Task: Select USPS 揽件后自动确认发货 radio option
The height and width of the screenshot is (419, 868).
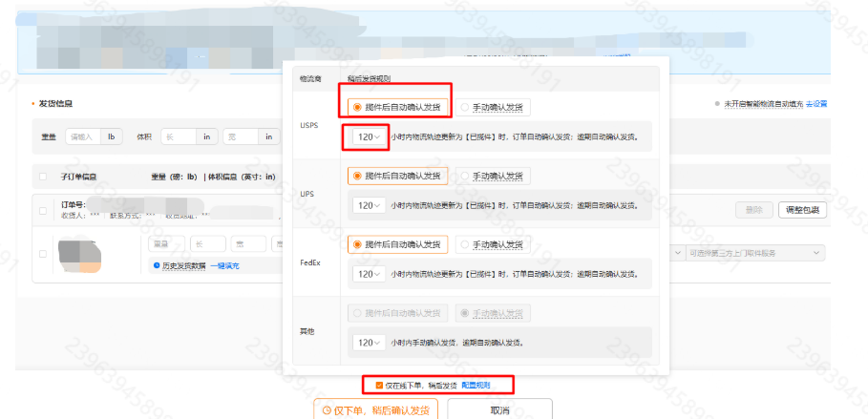Action: [x=397, y=108]
